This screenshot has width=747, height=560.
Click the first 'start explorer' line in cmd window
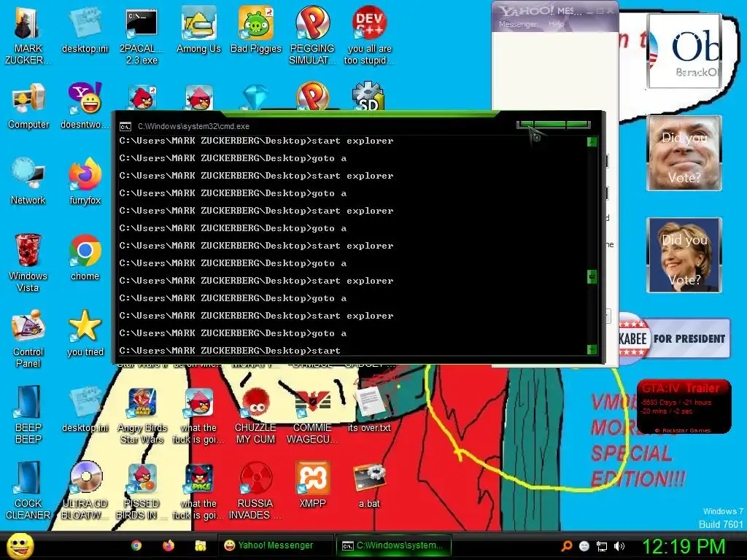click(257, 141)
